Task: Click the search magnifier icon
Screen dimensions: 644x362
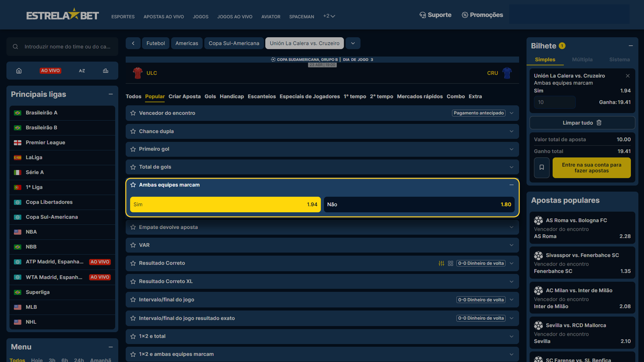Action: point(15,47)
